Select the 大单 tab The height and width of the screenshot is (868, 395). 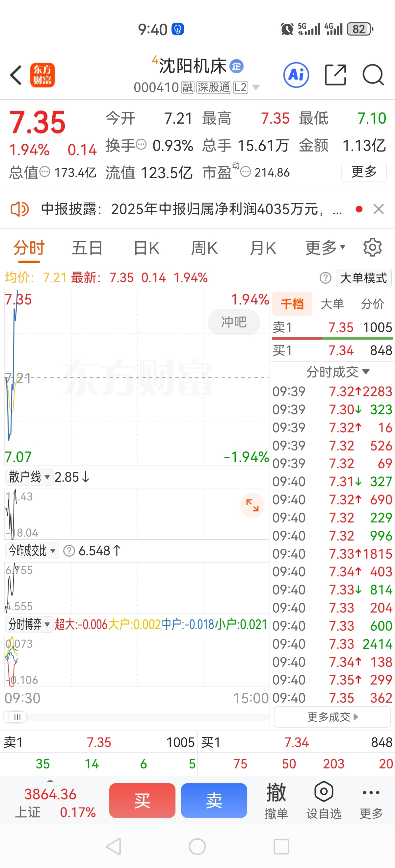point(332,304)
